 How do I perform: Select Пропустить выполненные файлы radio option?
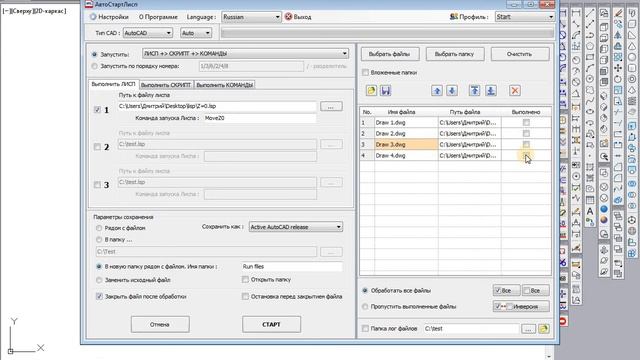[x=365, y=307]
